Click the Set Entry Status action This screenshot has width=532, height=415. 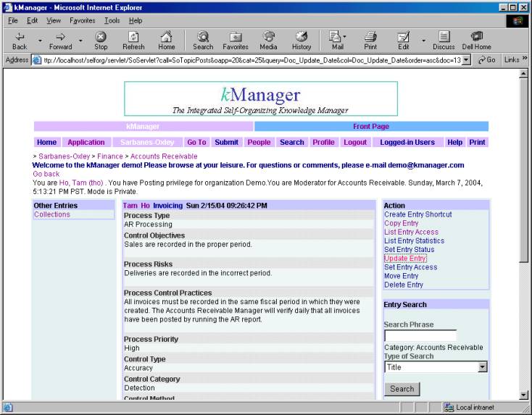pos(410,250)
